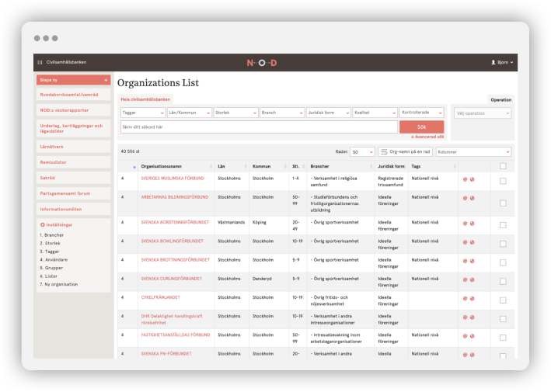Click globe icon in Cykelfrämjandet row
This screenshot has height=392, width=551.
[x=472, y=297]
